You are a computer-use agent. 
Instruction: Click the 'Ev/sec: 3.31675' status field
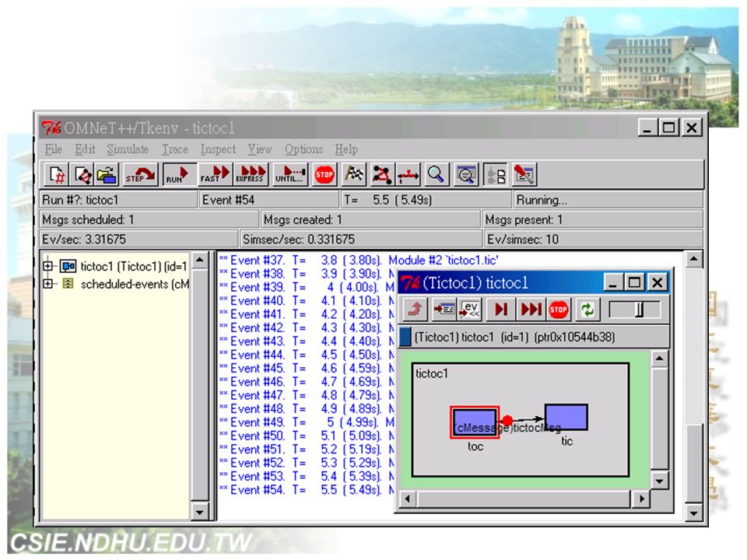coord(139,239)
